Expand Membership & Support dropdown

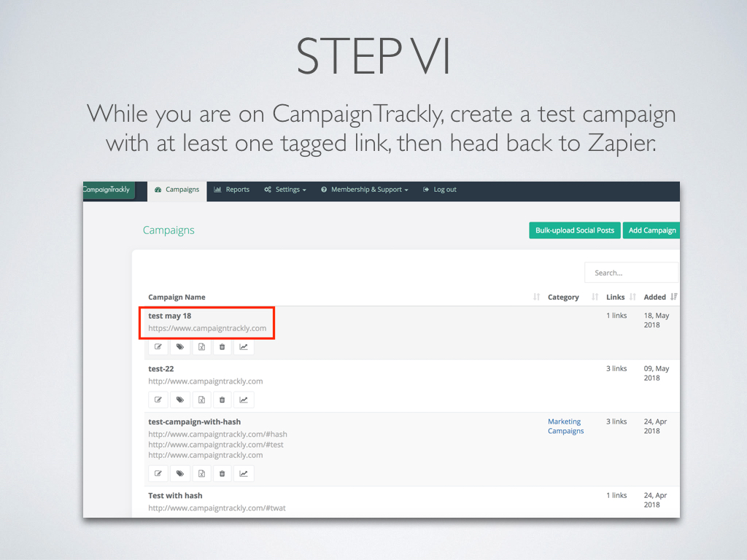(x=365, y=190)
